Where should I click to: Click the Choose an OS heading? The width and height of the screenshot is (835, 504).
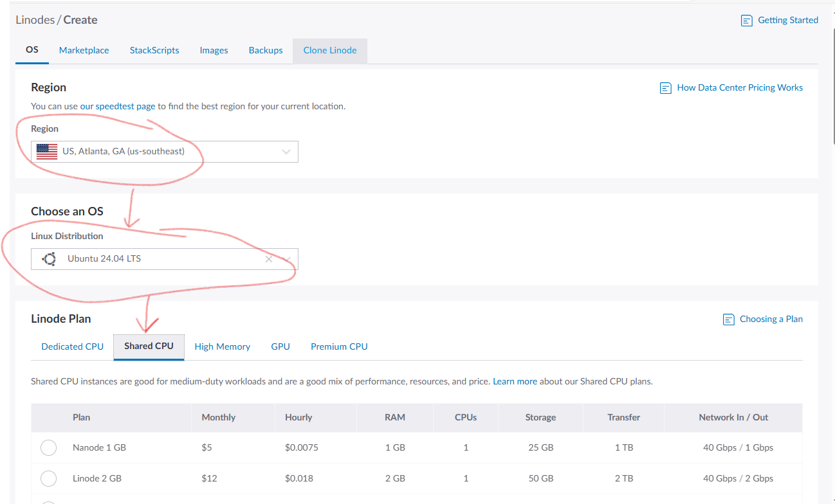click(67, 212)
